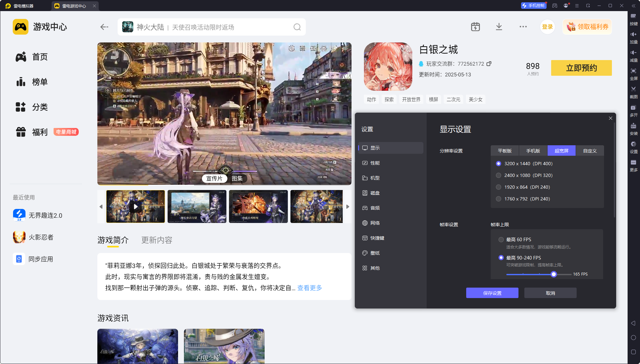Open the 性能 settings section
640x364 pixels.
pyautogui.click(x=375, y=163)
